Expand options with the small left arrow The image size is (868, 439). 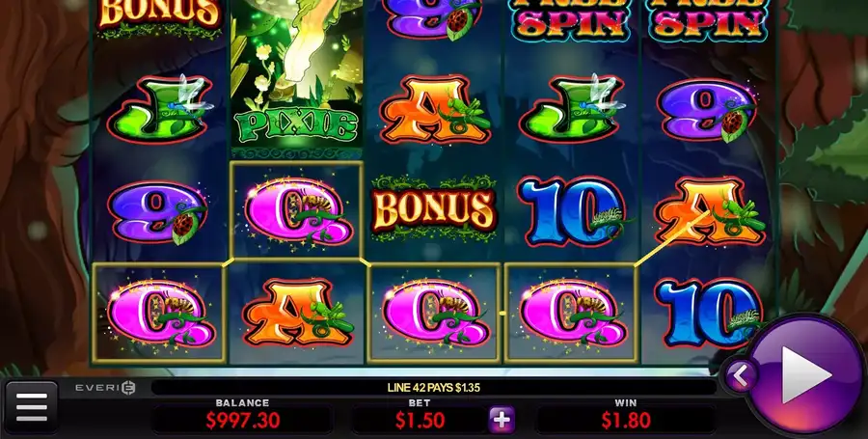tap(740, 376)
